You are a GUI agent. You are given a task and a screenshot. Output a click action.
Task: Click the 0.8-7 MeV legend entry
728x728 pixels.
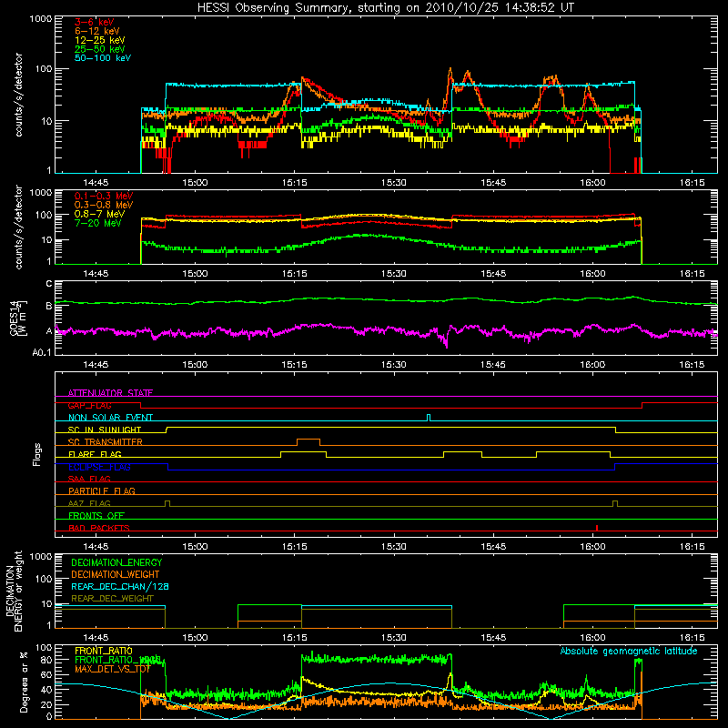click(99, 214)
